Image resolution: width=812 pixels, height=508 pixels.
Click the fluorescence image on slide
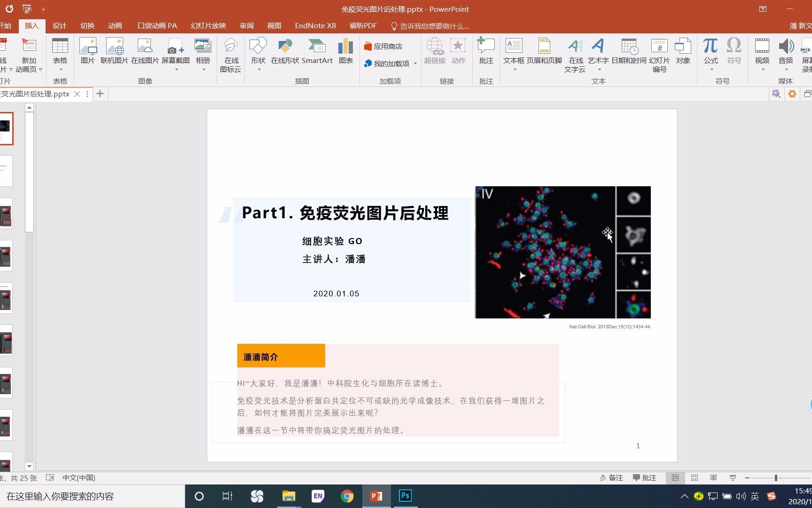pyautogui.click(x=563, y=252)
